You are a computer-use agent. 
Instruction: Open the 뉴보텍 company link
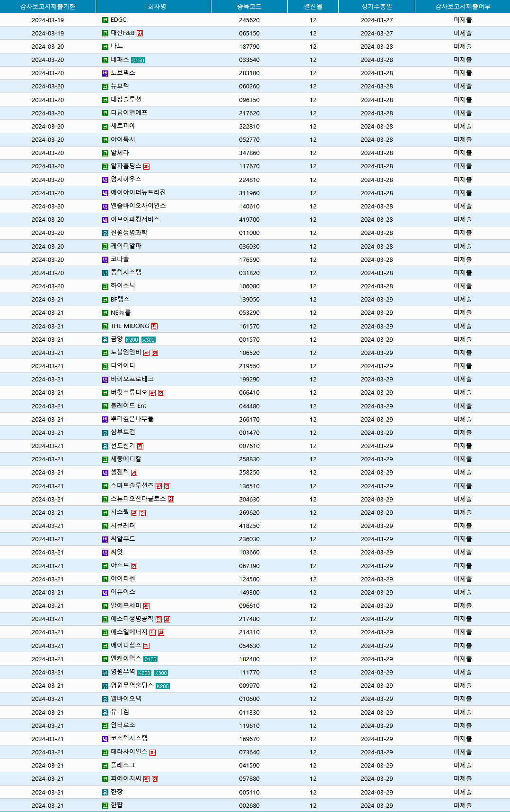pos(120,86)
